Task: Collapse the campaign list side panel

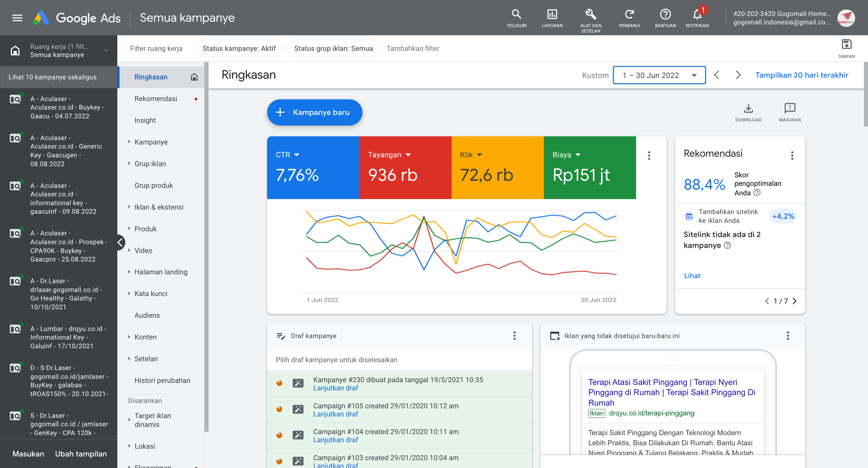Action: point(121,242)
